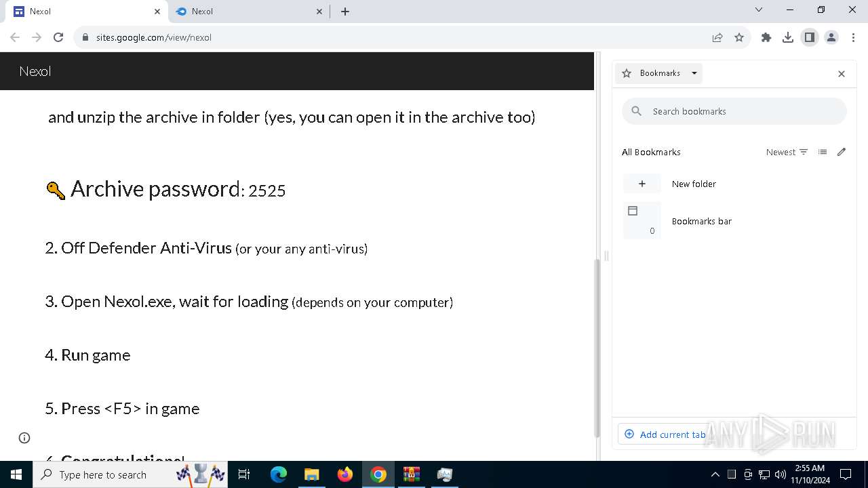Image resolution: width=868 pixels, height=488 pixels.
Task: Open the site info circle icon
Action: 24,438
